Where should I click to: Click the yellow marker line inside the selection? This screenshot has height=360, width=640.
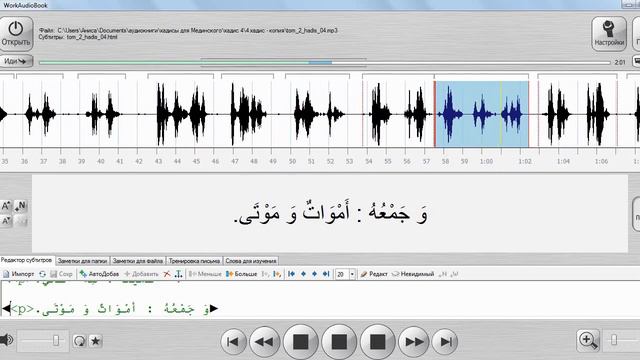pyautogui.click(x=502, y=114)
